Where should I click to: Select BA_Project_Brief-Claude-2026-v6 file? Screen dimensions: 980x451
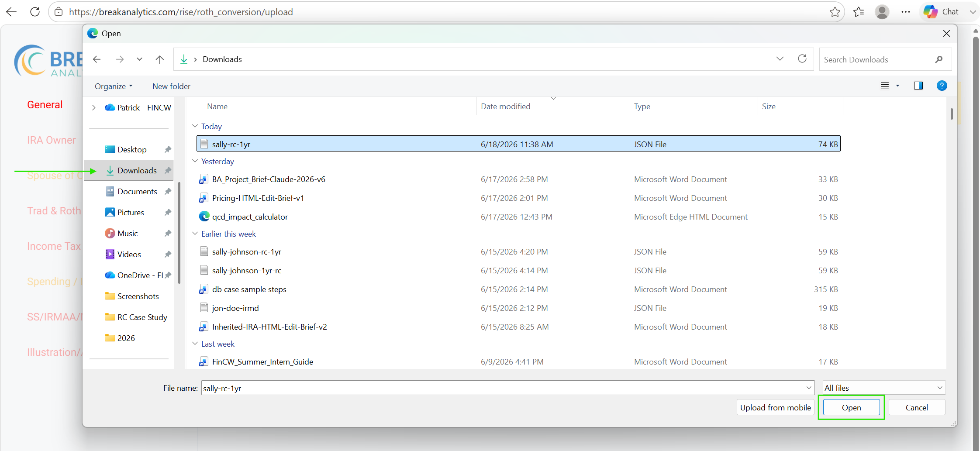click(x=518, y=179)
